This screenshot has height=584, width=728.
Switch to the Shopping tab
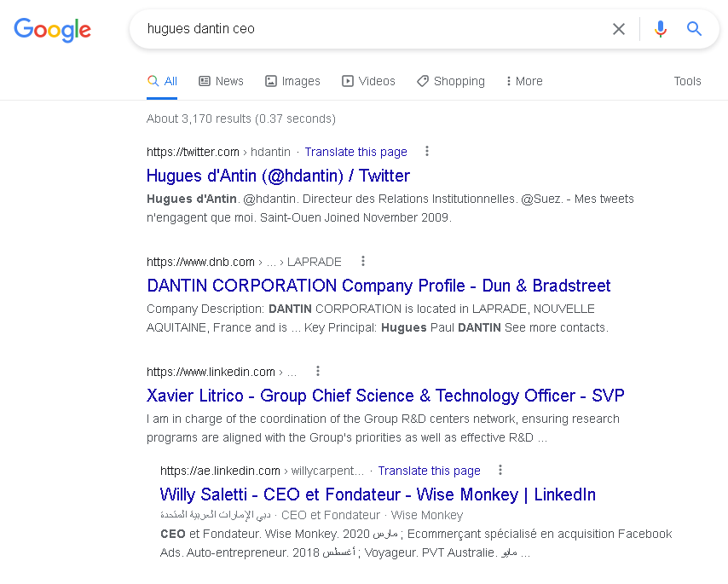click(450, 81)
